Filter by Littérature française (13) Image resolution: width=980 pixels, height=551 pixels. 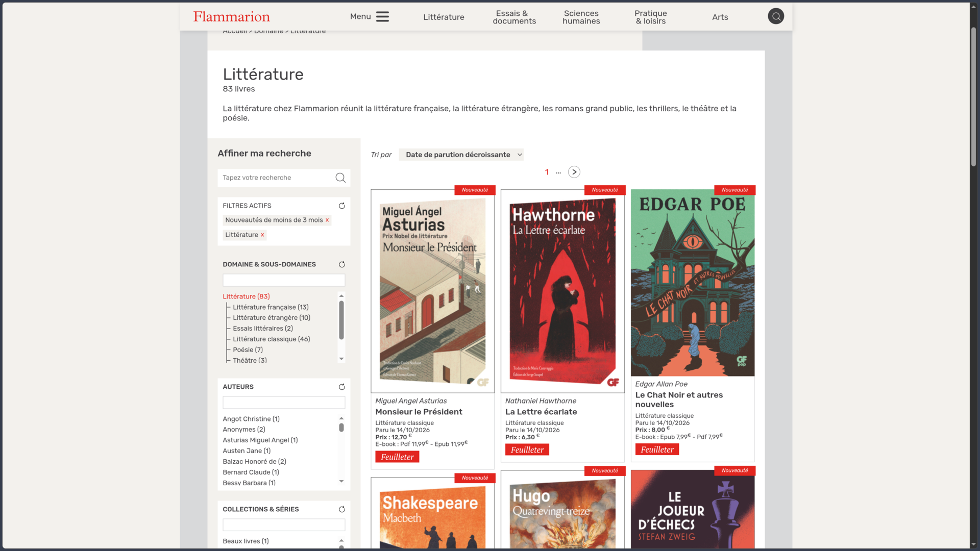coord(271,307)
